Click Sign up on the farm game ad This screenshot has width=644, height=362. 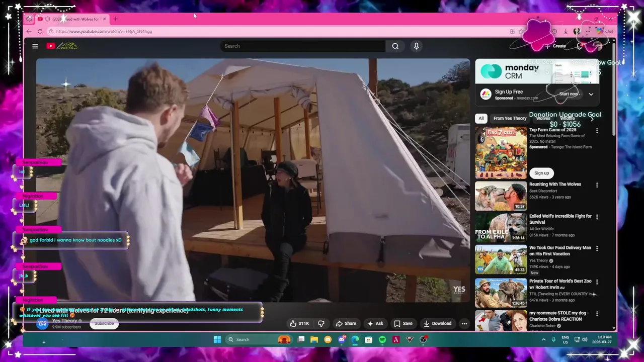(x=541, y=173)
